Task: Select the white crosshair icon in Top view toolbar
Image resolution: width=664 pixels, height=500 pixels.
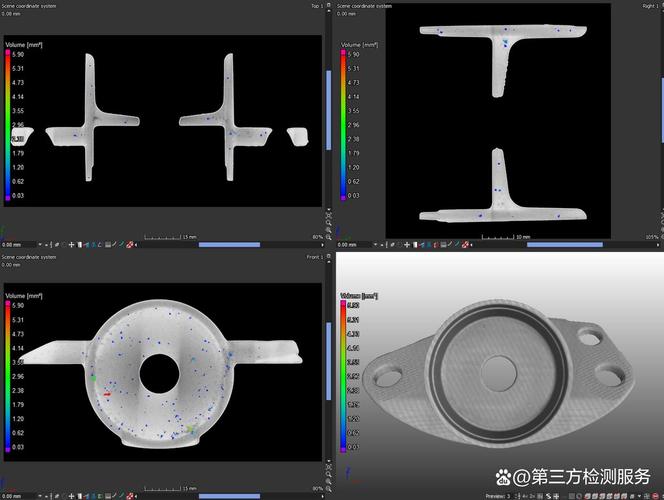Action: [x=71, y=244]
